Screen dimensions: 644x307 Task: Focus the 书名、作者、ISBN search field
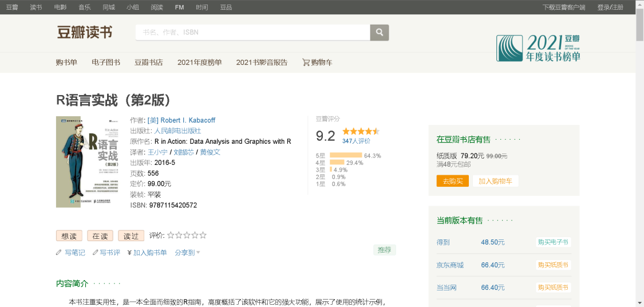click(x=253, y=33)
